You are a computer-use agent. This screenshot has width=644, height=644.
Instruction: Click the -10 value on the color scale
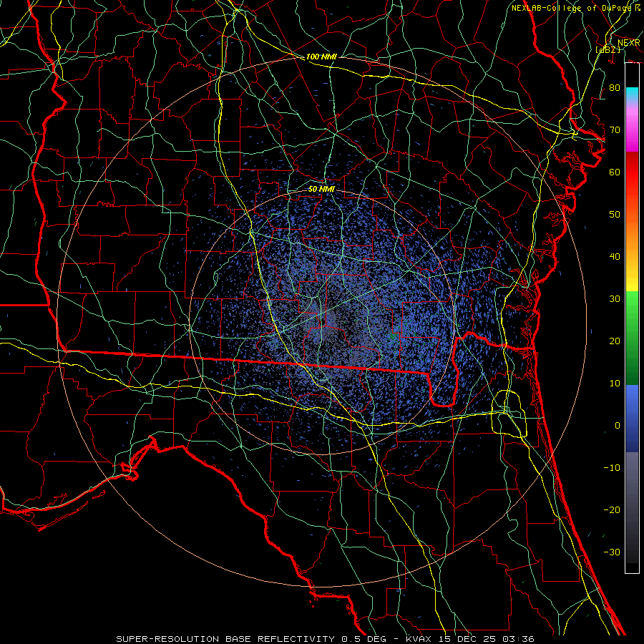pyautogui.click(x=612, y=468)
